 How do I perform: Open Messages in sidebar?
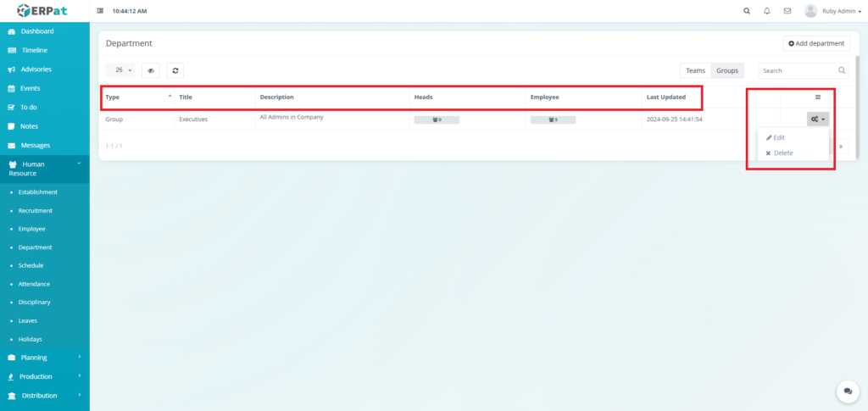coord(36,146)
